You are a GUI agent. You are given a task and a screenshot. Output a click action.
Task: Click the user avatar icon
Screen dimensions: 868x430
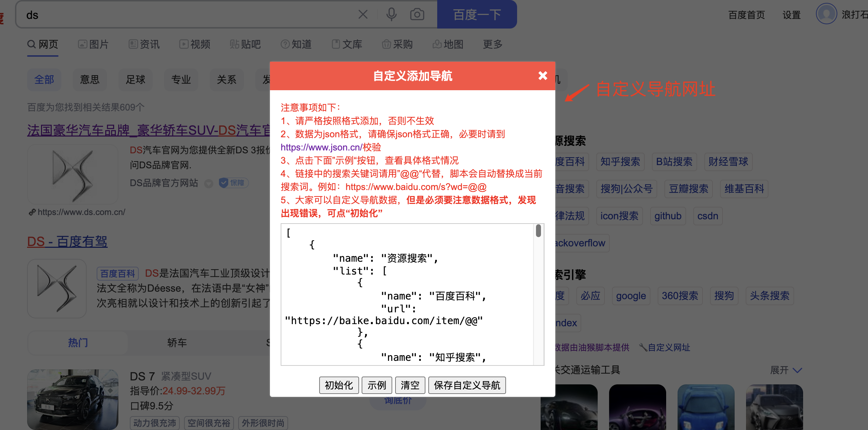826,14
